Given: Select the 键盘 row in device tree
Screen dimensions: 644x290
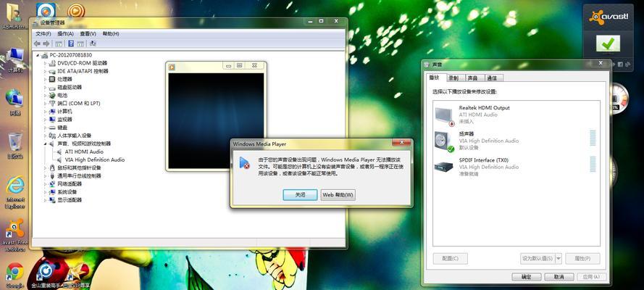Looking at the screenshot, I should pos(58,128).
